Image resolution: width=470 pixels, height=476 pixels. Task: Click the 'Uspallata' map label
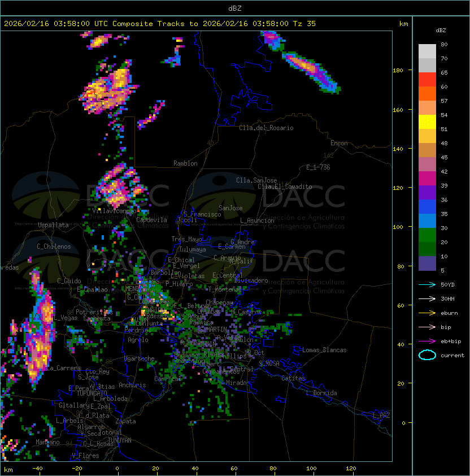coord(53,225)
